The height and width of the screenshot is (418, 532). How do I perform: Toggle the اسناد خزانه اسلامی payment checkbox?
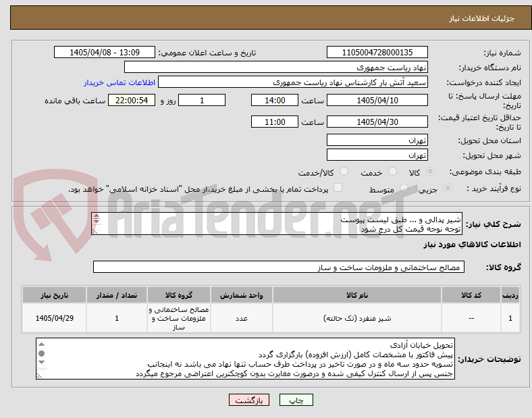pos(338,188)
